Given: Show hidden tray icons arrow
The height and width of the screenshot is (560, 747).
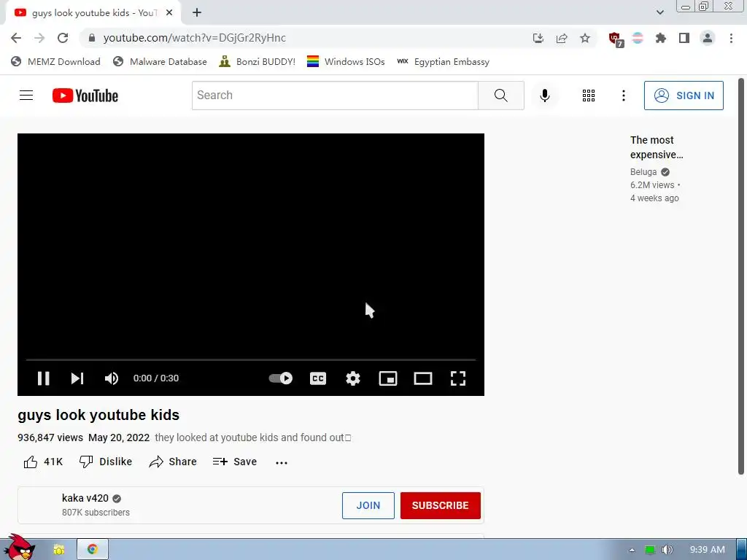Looking at the screenshot, I should tap(632, 550).
